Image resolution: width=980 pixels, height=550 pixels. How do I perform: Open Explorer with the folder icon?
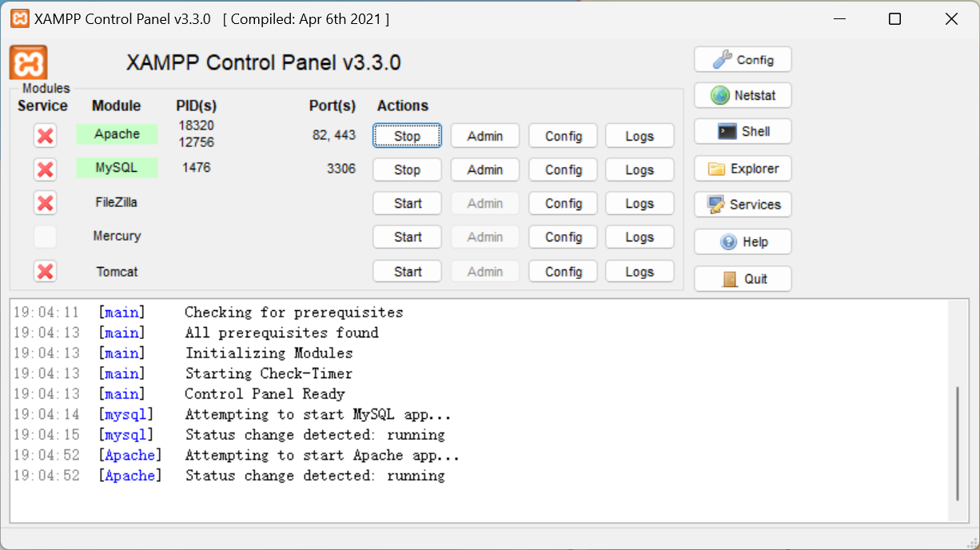[x=743, y=169]
